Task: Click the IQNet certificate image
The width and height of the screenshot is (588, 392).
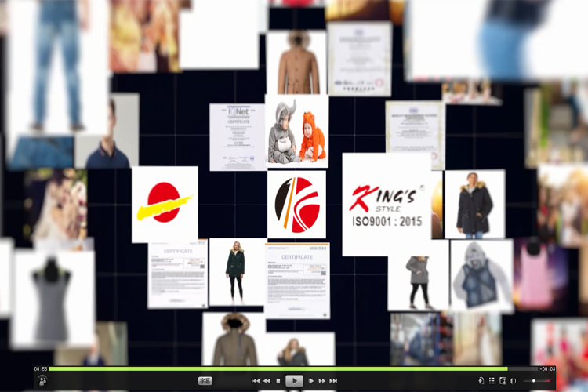Action: tap(237, 137)
